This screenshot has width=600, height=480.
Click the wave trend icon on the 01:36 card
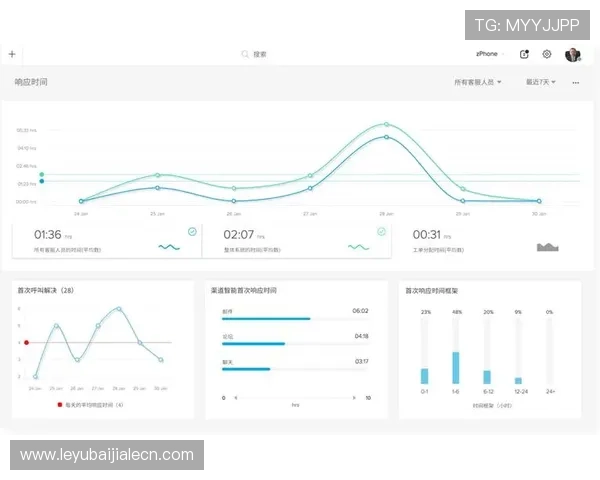coord(168,246)
